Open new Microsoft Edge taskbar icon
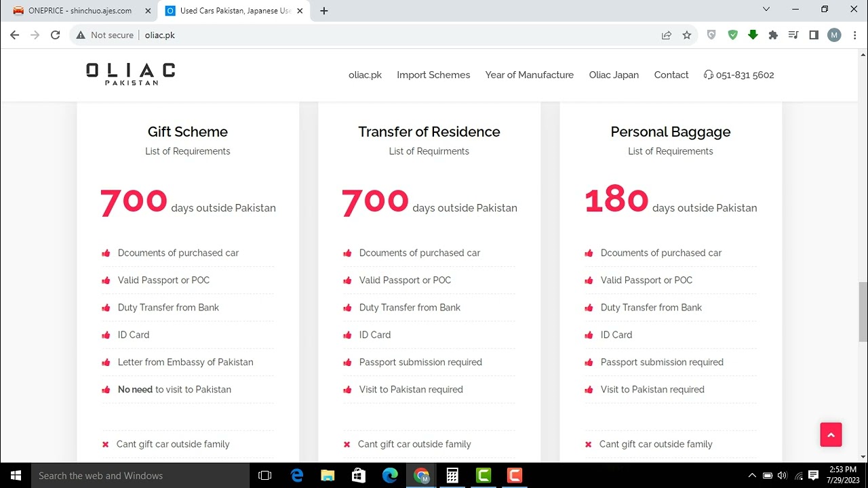Viewport: 868px width, 488px height. pyautogui.click(x=390, y=476)
